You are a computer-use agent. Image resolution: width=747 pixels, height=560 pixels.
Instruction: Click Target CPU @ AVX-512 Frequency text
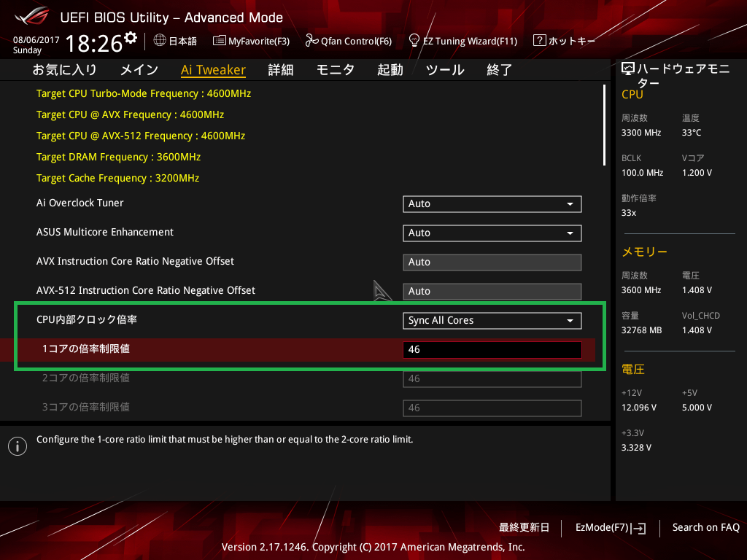click(141, 136)
